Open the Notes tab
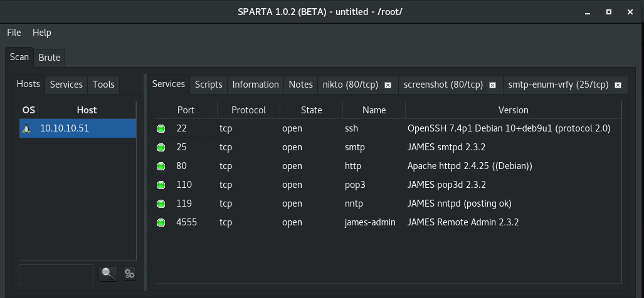644x298 pixels. click(300, 85)
